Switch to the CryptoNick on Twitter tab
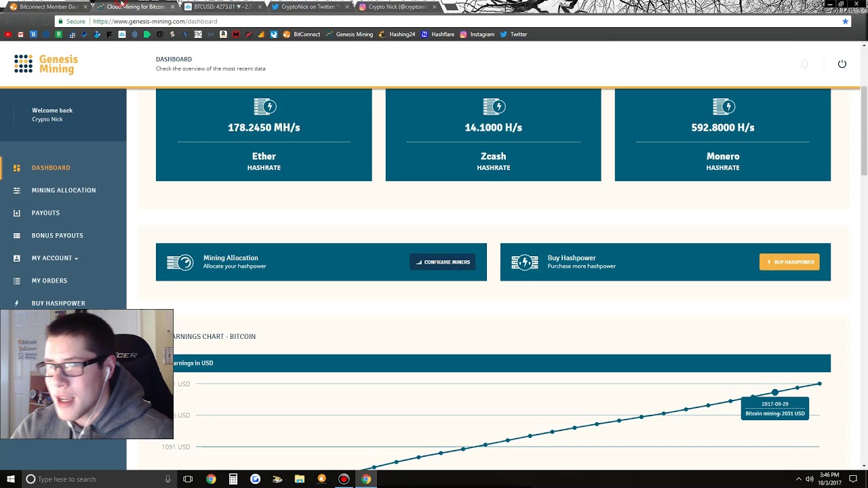The height and width of the screenshot is (488, 868). click(x=311, y=7)
